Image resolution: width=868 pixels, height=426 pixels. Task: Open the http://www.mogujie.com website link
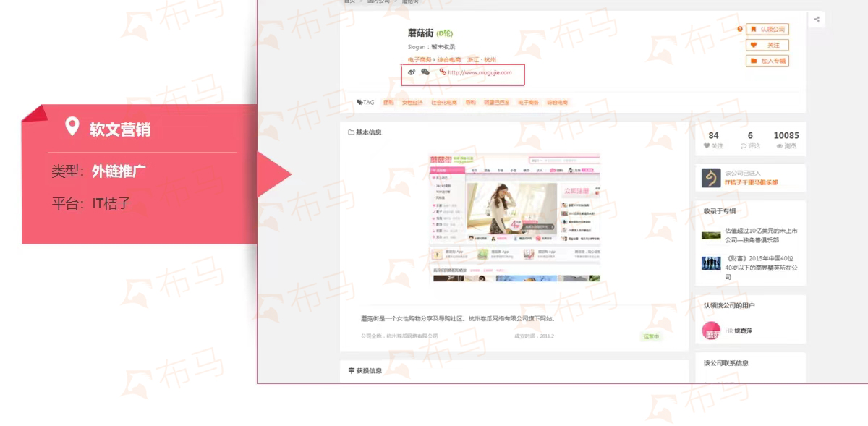click(479, 72)
